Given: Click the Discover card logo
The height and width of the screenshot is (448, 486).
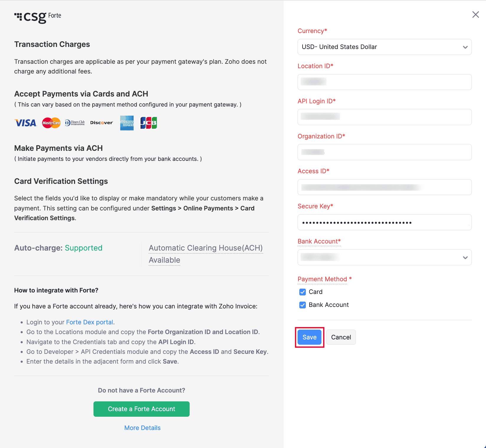Looking at the screenshot, I should coord(101,123).
